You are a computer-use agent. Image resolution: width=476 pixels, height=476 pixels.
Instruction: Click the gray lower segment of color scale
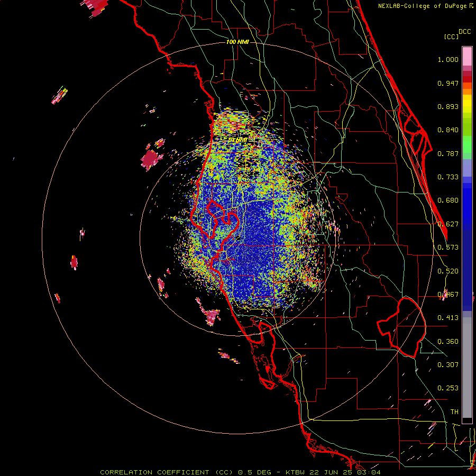[x=467, y=368]
